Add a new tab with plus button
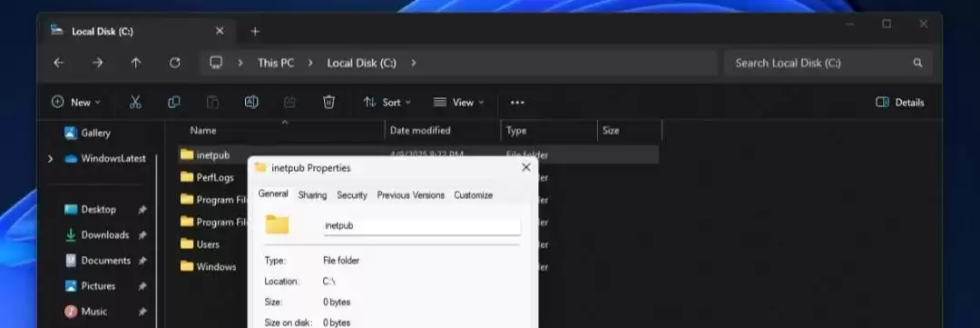The width and height of the screenshot is (980, 328). click(254, 31)
